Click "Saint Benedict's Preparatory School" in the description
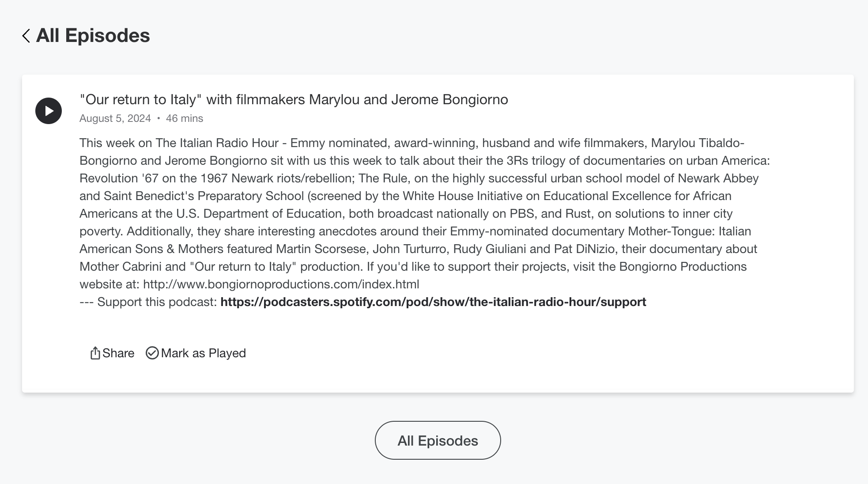Image resolution: width=868 pixels, height=484 pixels. 204,196
